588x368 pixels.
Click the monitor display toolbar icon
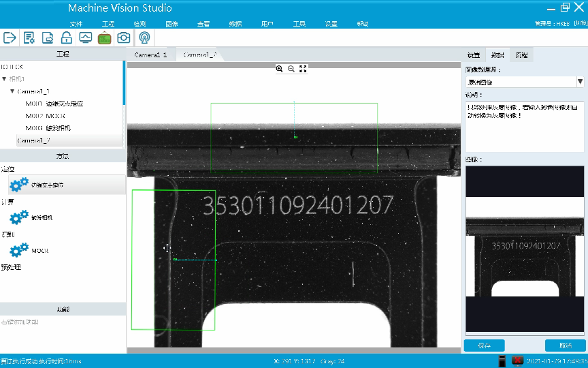pos(86,38)
